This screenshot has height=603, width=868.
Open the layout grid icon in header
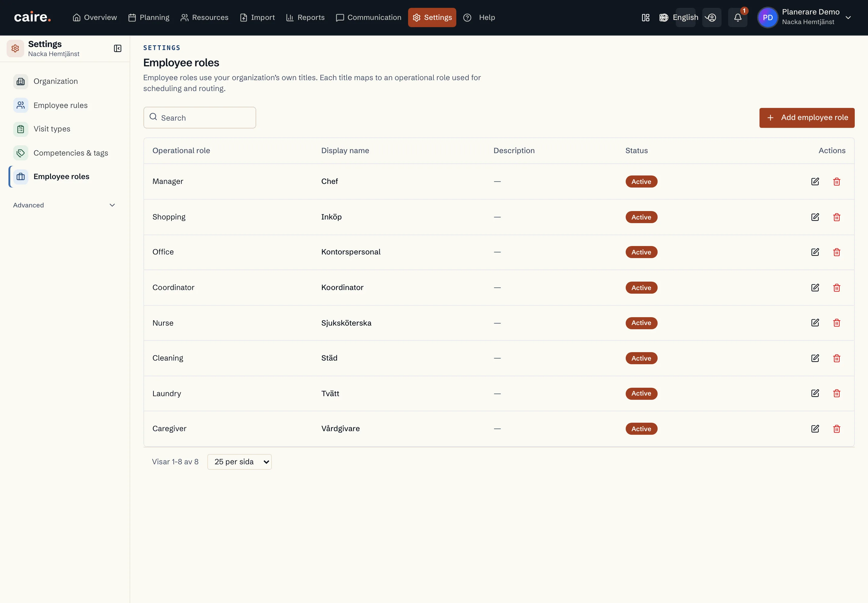tap(646, 17)
